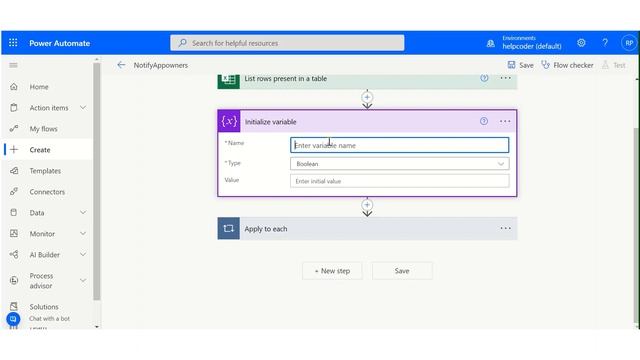Click the Excel icon on List rows step
Viewport: 640px width, 360px height.
point(229,81)
